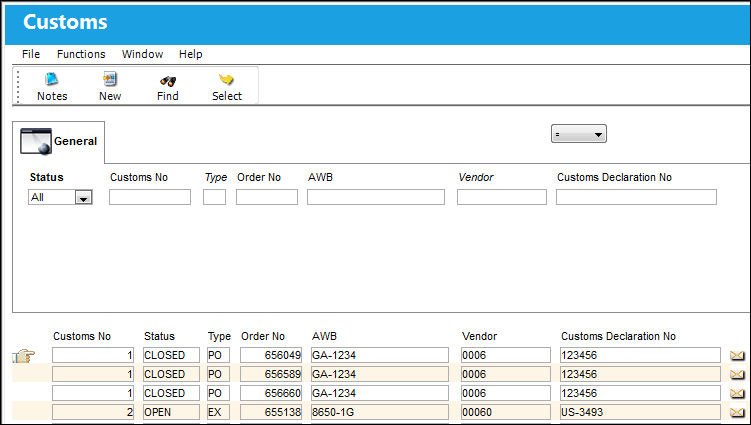Click the Vendor column header in results

479,336
